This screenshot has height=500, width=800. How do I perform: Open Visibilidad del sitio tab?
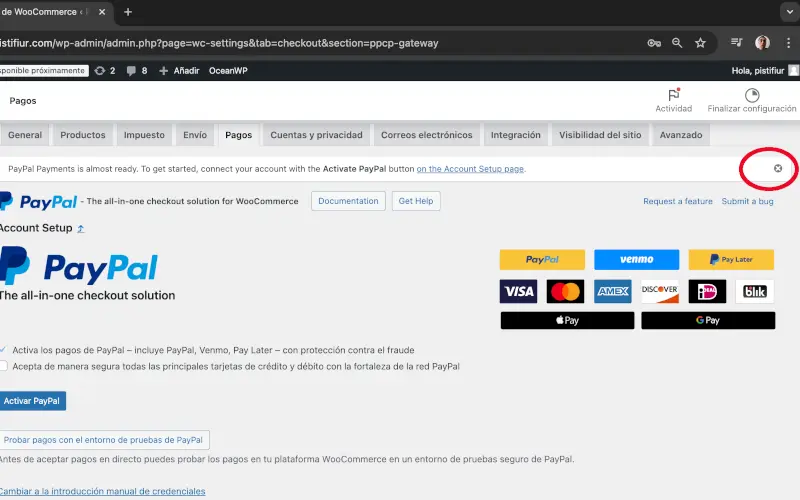[600, 135]
